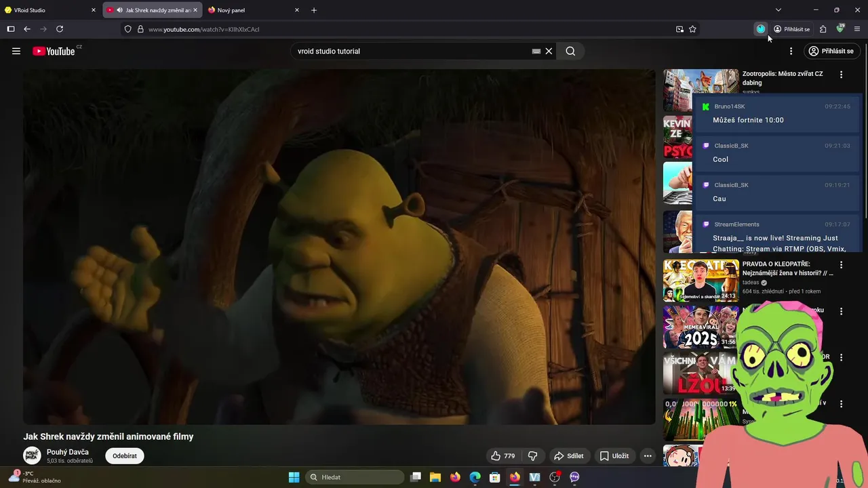Open the on-screen keyboard in search box

click(x=536, y=51)
